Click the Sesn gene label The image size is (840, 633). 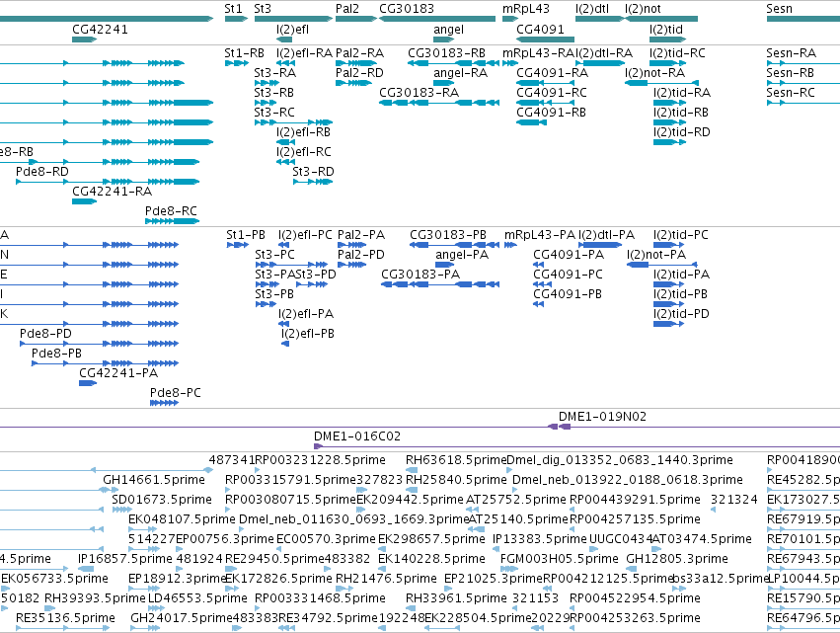pos(779,9)
